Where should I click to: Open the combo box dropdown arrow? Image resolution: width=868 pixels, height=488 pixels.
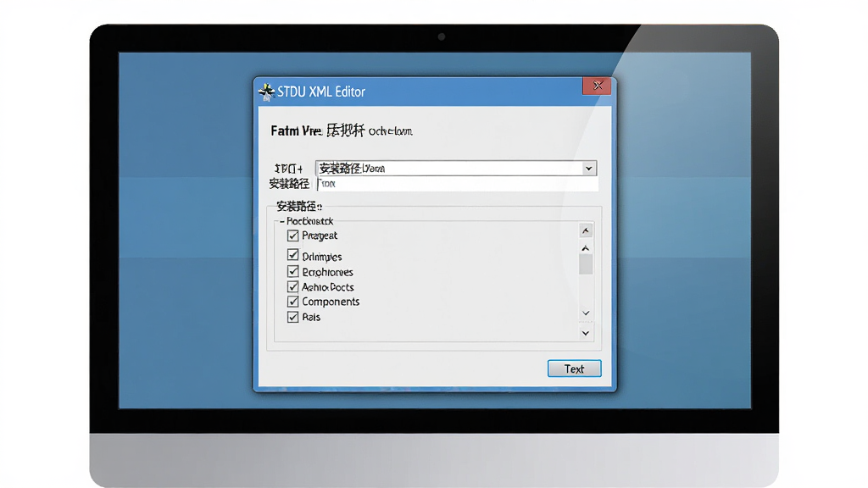tap(589, 169)
